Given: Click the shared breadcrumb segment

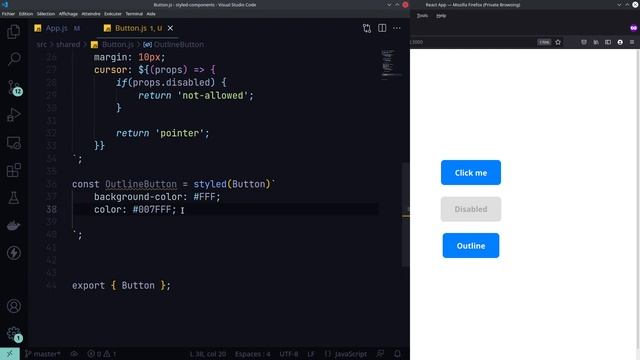Looking at the screenshot, I should coord(68,44).
